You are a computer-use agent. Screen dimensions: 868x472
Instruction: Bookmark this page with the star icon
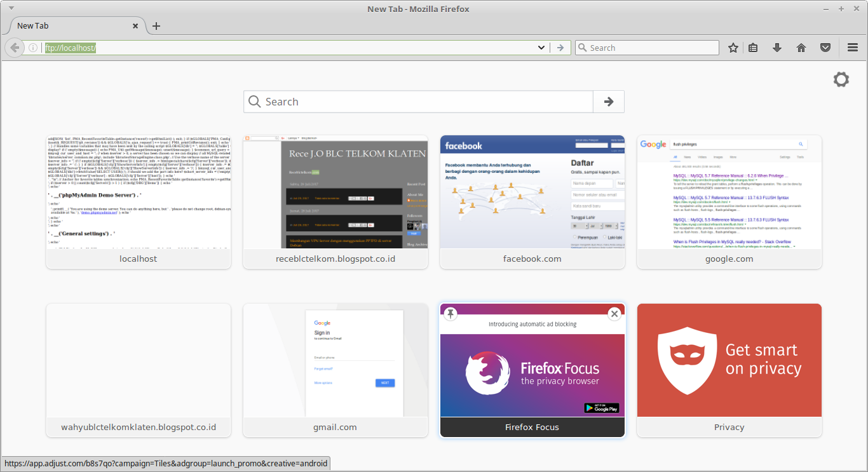733,47
